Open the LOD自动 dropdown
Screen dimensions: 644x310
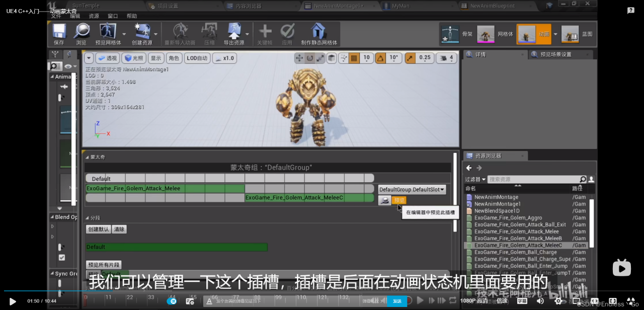pos(197,58)
